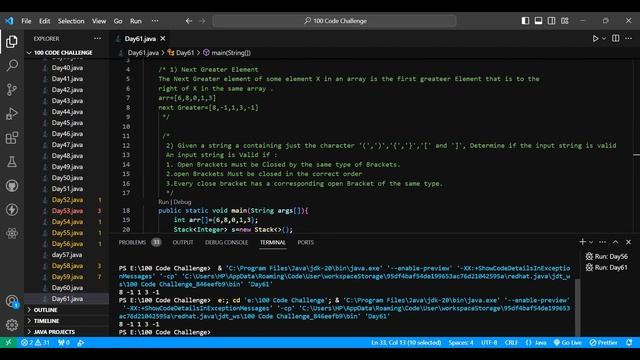Open the Selection menu

[x=71, y=21]
